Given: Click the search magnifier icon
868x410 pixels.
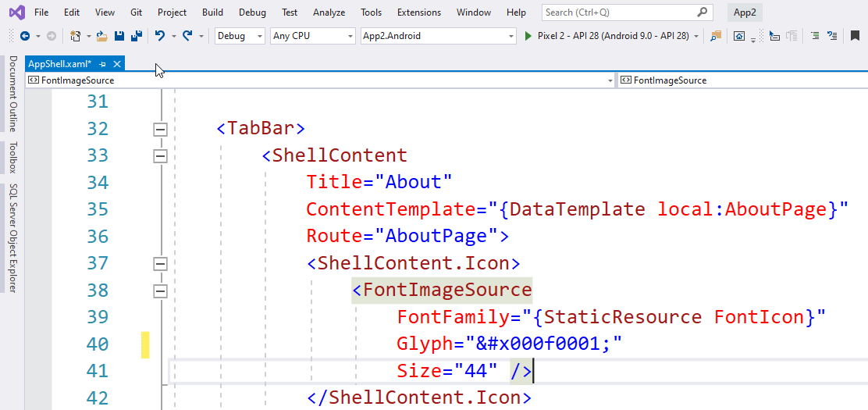Looking at the screenshot, I should click(x=702, y=12).
